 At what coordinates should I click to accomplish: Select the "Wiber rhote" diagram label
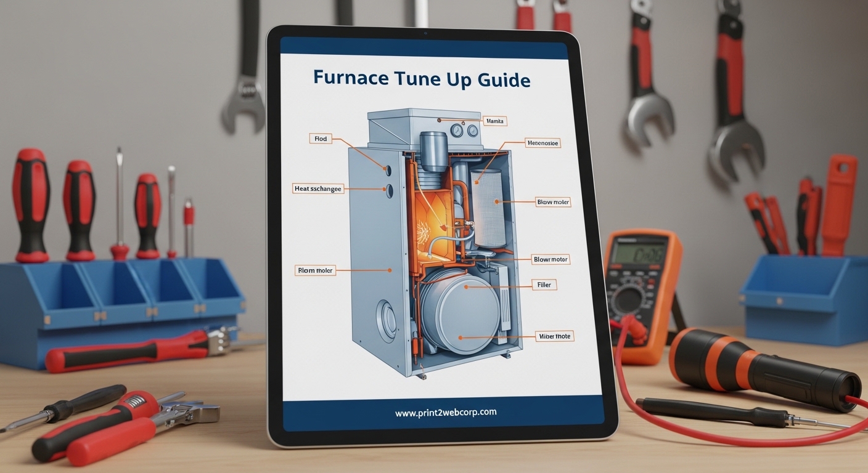click(554, 336)
